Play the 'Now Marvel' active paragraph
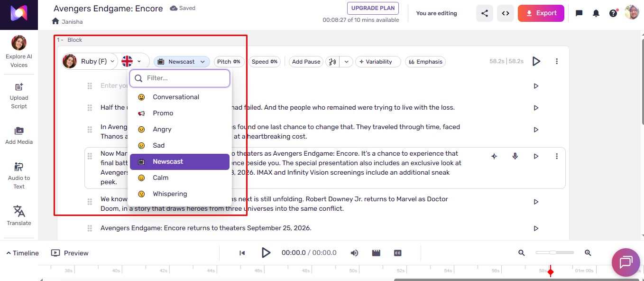Image resolution: width=644 pixels, height=281 pixels. (536, 156)
